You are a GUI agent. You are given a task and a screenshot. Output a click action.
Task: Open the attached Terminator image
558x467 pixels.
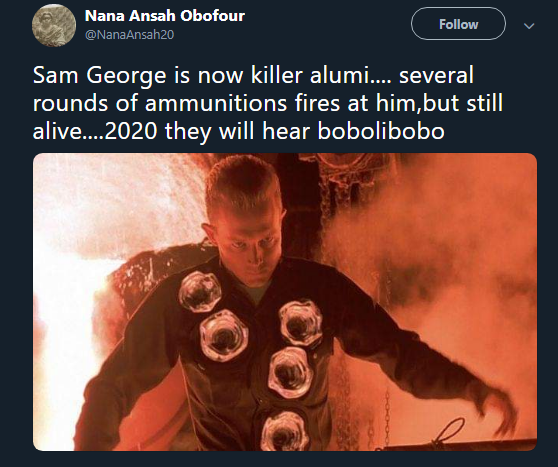tap(285, 302)
